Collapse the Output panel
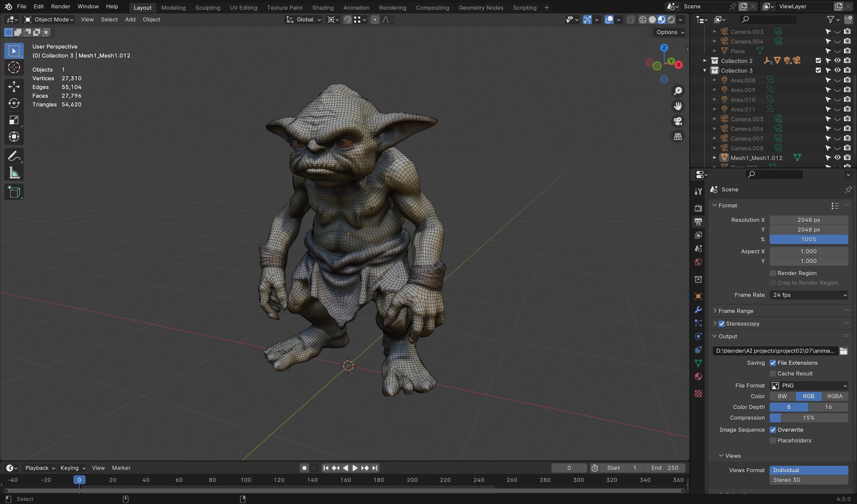This screenshot has height=504, width=857. tap(714, 336)
